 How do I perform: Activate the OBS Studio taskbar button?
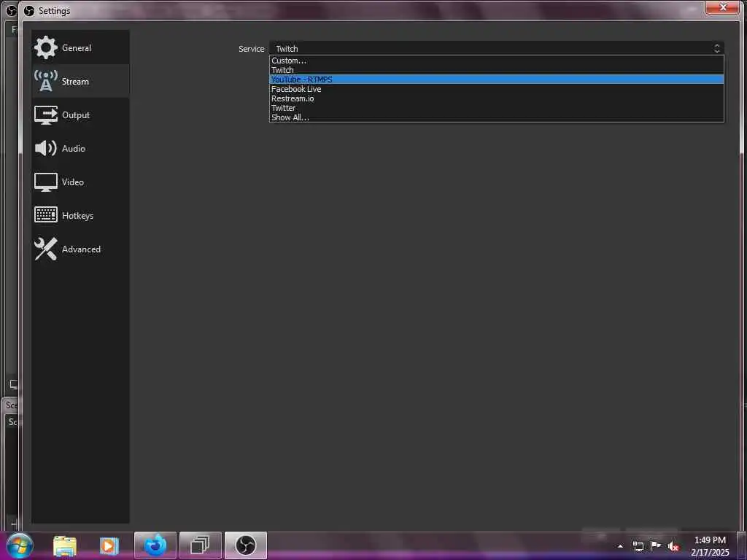pyautogui.click(x=245, y=545)
